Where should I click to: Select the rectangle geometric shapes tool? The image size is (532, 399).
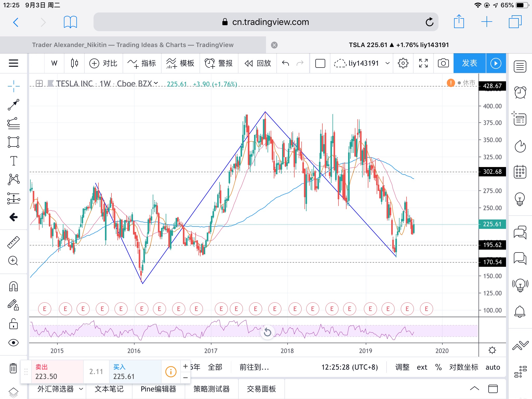click(14, 142)
